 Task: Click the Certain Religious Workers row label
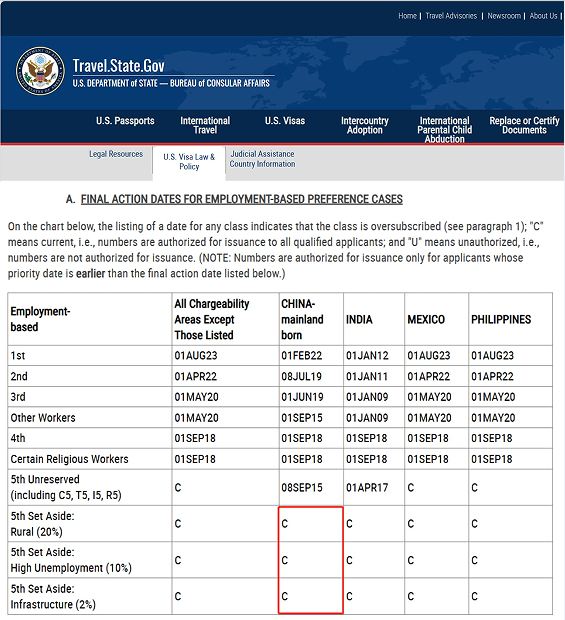tap(69, 459)
